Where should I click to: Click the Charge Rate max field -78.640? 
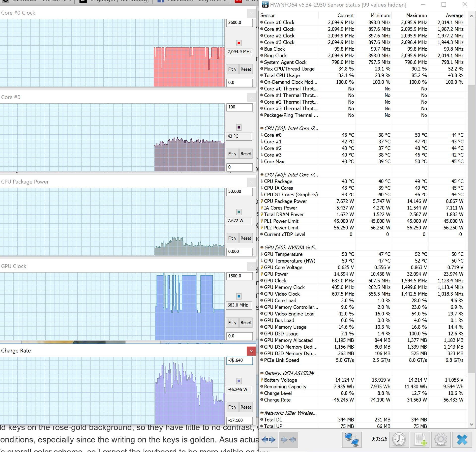click(239, 361)
